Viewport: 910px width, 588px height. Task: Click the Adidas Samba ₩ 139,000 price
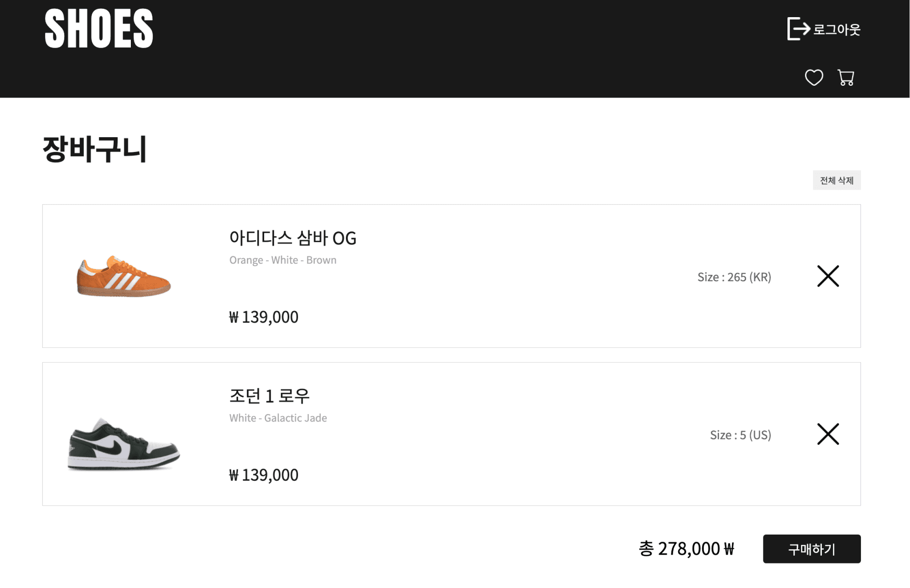[x=264, y=317]
